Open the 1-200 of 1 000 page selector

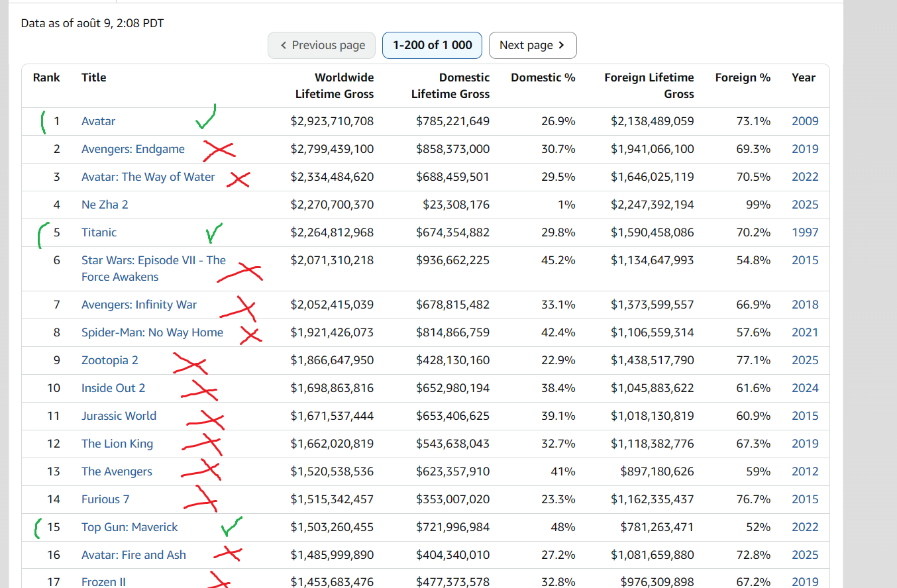pos(432,45)
